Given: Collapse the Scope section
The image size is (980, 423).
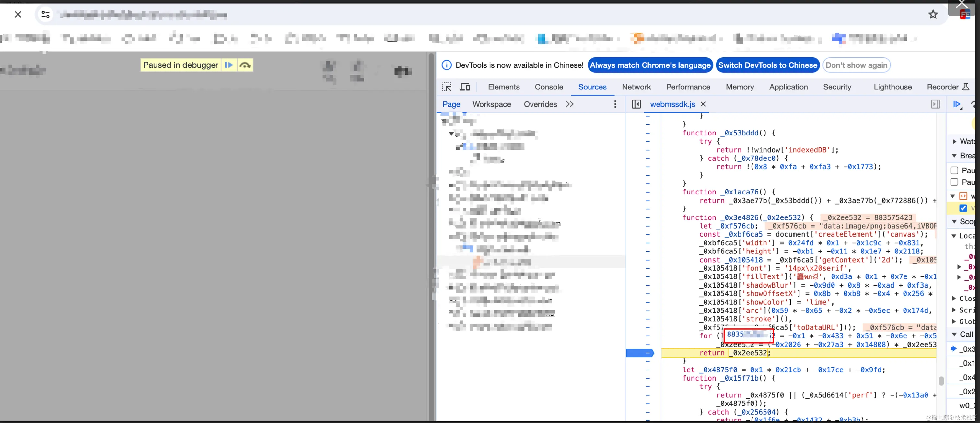Looking at the screenshot, I should [954, 221].
